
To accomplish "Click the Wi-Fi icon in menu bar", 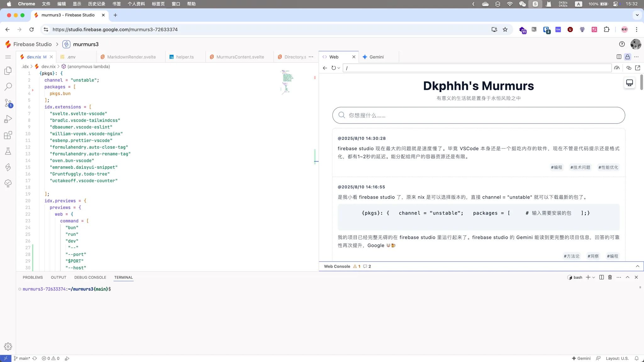I will pos(510,4).
